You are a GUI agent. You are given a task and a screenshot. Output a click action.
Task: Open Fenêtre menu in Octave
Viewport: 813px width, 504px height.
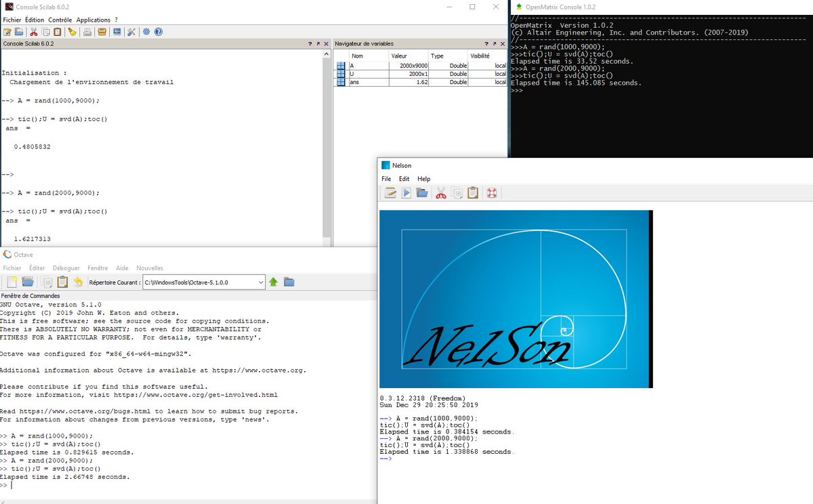tap(98, 268)
